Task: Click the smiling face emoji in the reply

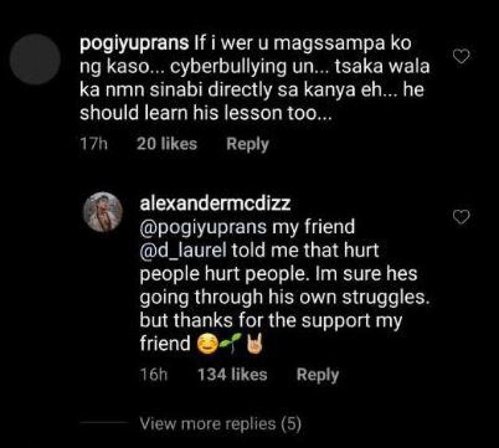Action: (207, 344)
